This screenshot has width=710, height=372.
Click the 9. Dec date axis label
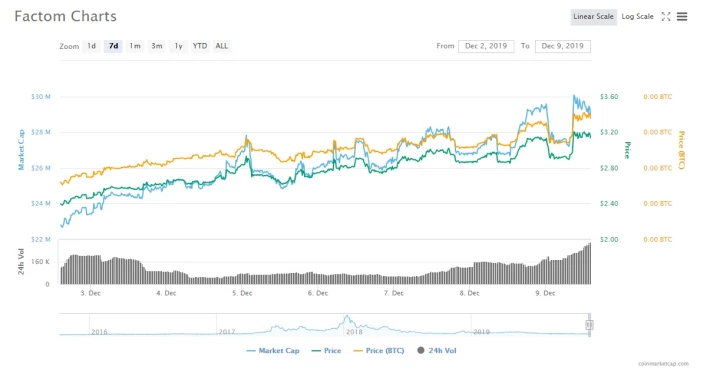click(545, 293)
